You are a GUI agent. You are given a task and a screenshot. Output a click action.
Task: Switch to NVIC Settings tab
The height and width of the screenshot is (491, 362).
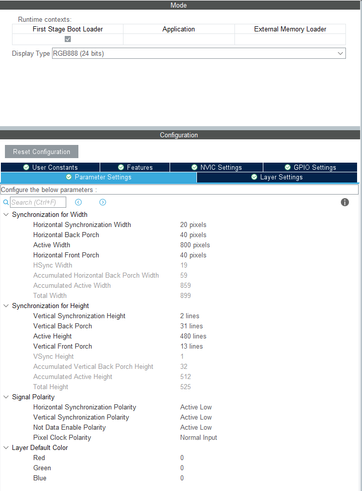click(x=216, y=167)
